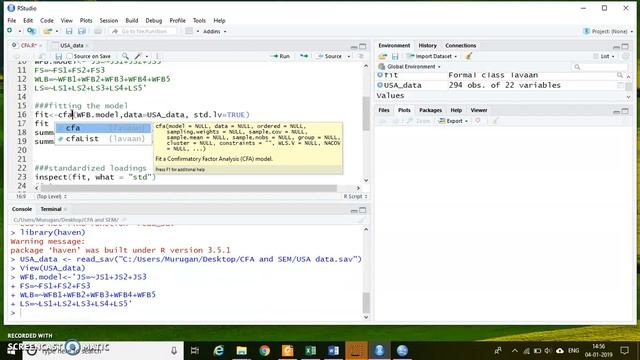Click the Source button in editor

click(330, 56)
